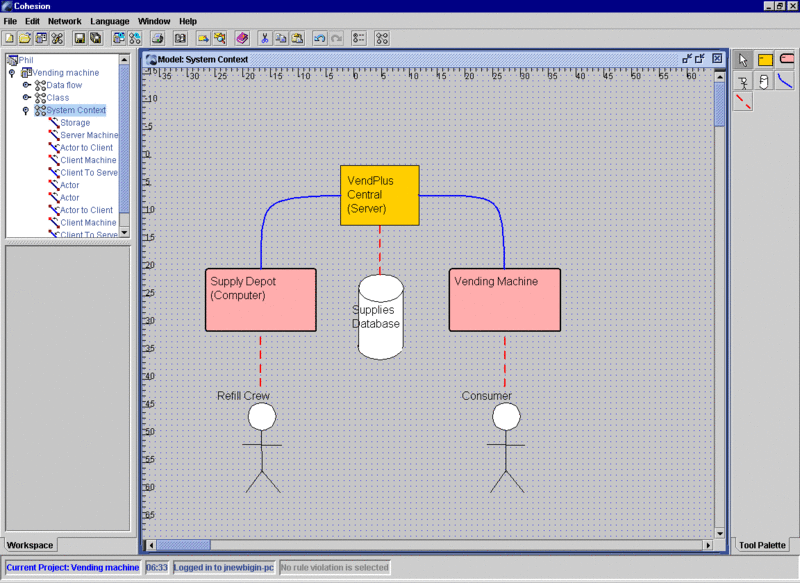The image size is (800, 583).
Task: Click the New document toolbar icon
Action: point(9,38)
